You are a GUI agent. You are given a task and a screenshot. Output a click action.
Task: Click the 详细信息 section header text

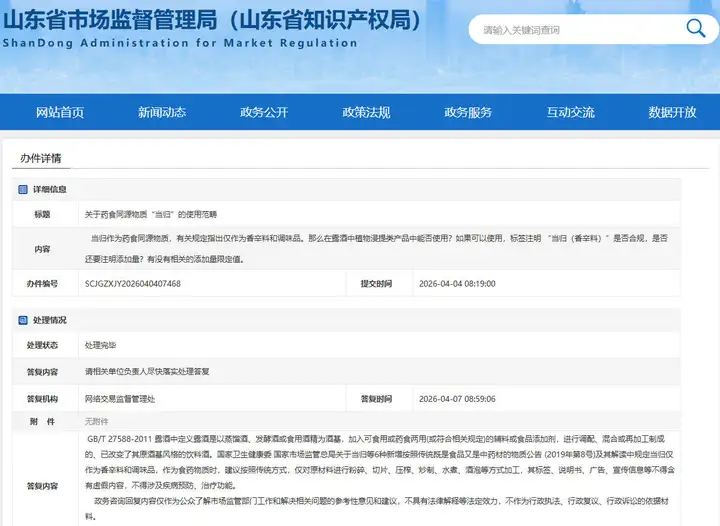50,189
